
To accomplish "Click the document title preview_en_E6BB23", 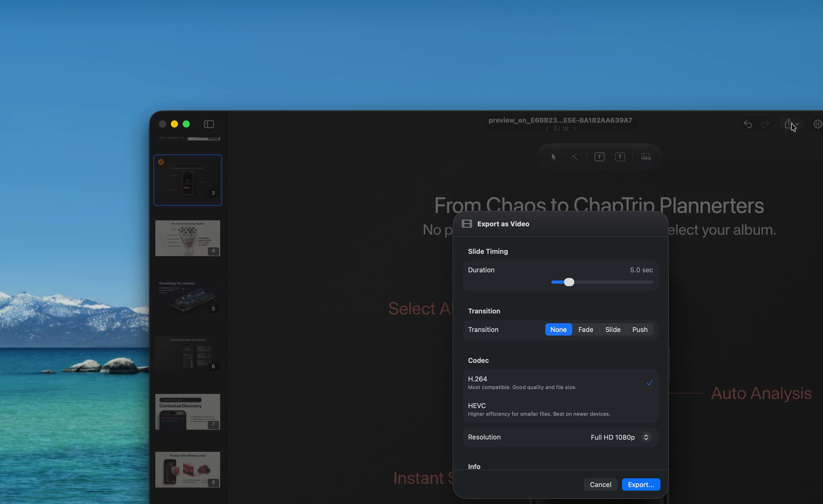I will (560, 120).
